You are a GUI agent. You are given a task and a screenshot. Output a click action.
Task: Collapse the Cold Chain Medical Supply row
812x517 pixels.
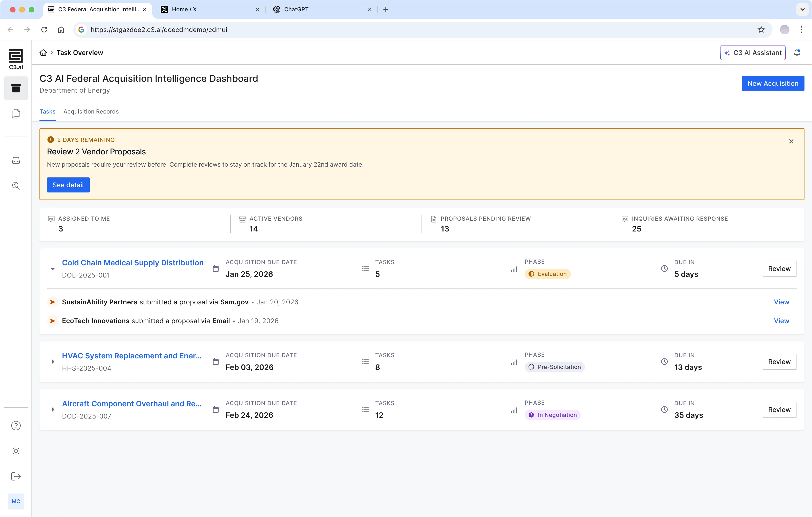(x=53, y=269)
